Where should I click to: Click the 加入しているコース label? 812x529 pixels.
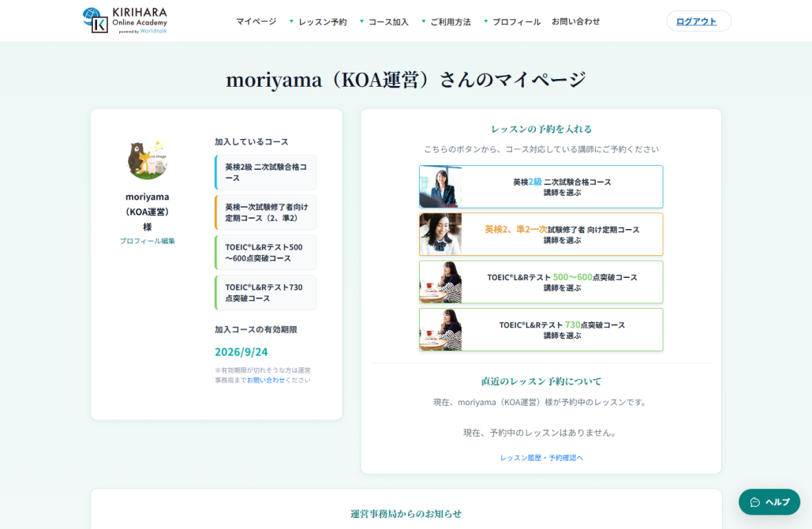(x=252, y=141)
